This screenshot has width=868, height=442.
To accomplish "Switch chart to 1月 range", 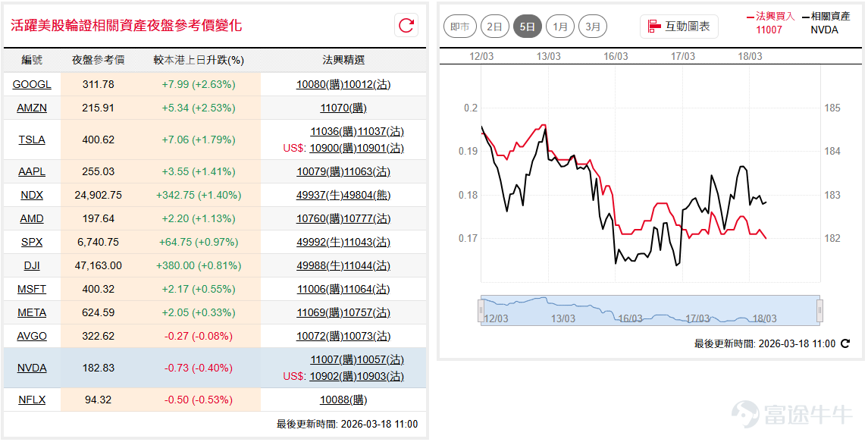I will coord(559,27).
